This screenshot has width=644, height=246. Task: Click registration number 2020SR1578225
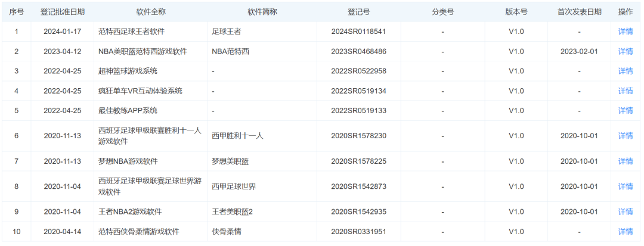click(x=358, y=161)
